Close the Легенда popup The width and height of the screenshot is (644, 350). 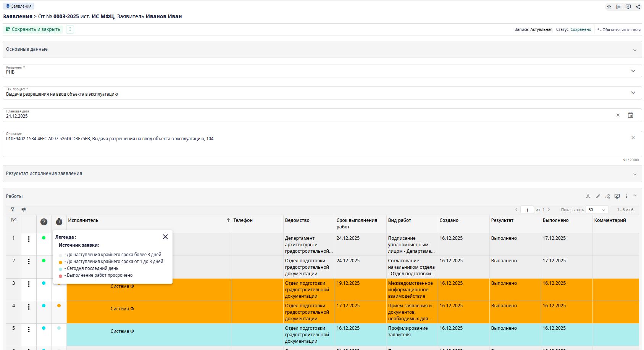[165, 237]
